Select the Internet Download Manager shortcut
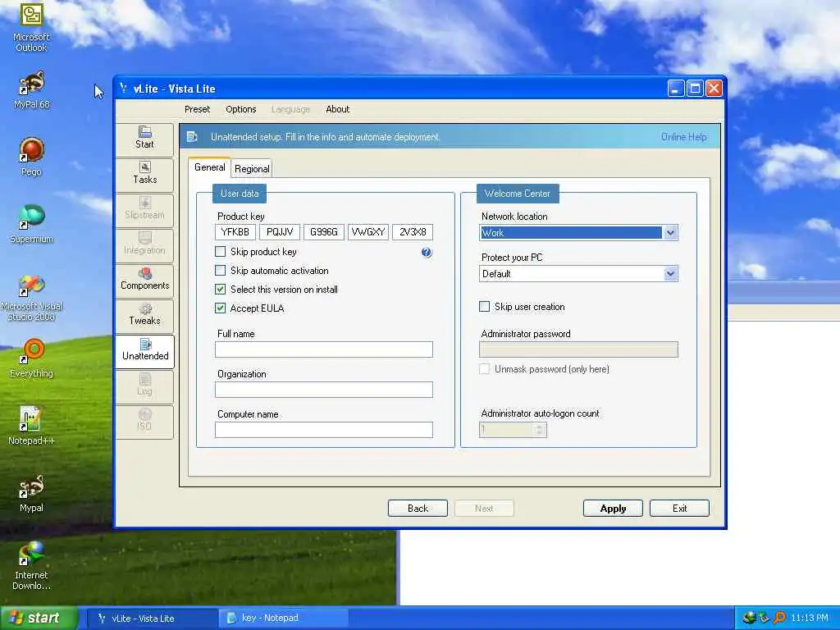840x630 pixels. click(31, 567)
